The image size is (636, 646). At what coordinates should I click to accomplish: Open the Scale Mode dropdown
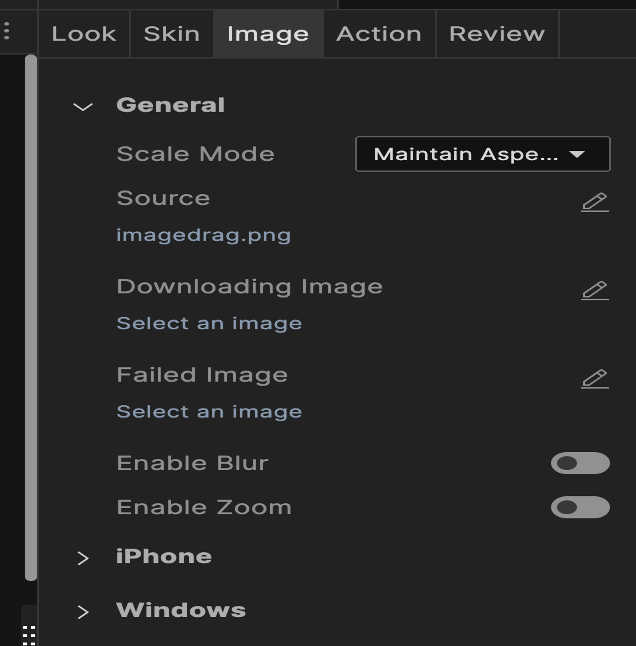(x=482, y=154)
